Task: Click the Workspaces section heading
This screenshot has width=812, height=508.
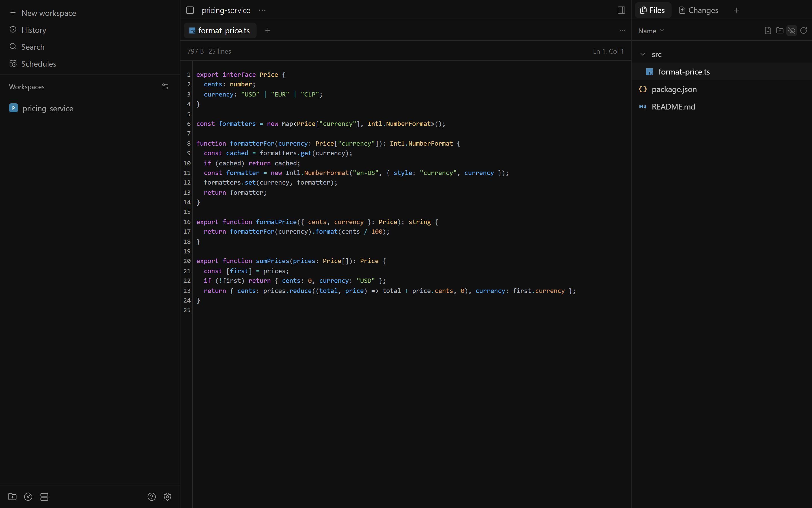Action: (x=27, y=87)
